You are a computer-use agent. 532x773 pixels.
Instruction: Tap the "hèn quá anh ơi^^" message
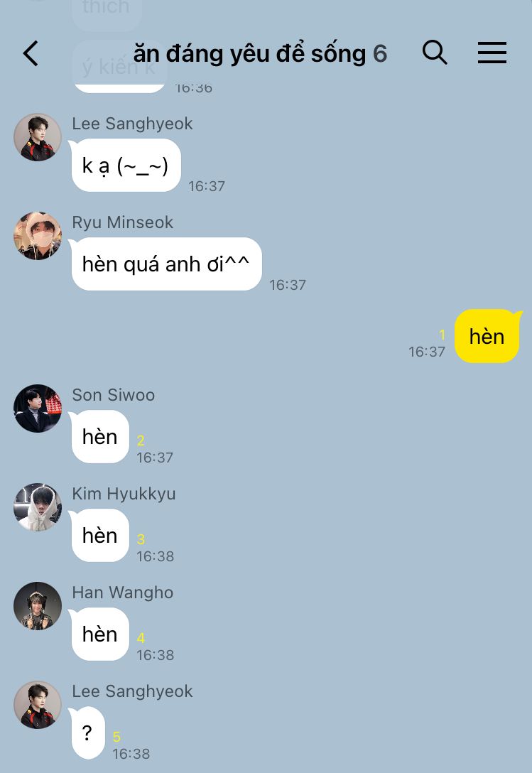(165, 264)
